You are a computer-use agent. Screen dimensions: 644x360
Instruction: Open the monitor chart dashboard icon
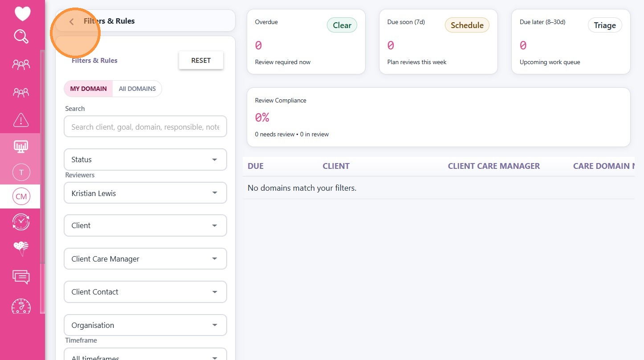coord(21,146)
